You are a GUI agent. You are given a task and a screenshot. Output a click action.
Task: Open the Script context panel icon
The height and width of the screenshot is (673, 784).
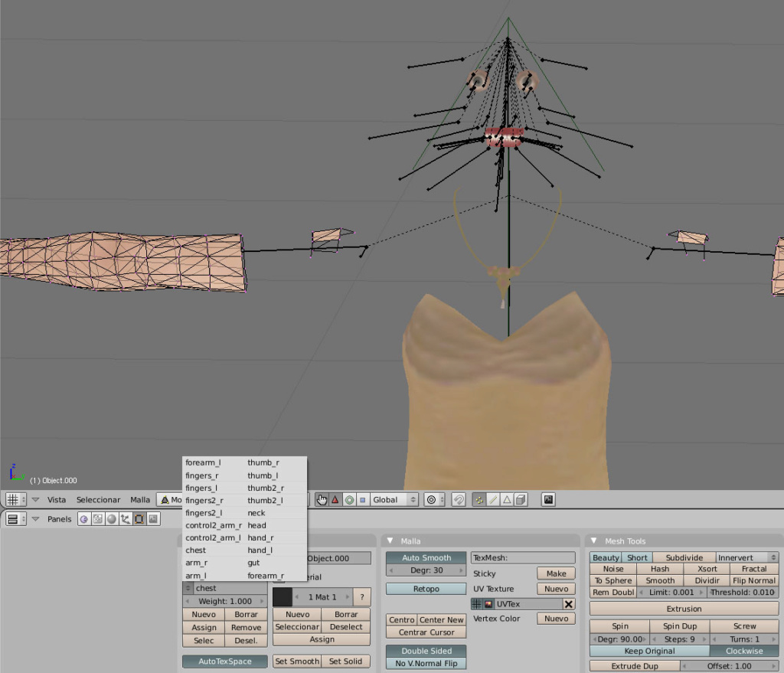coord(98,519)
